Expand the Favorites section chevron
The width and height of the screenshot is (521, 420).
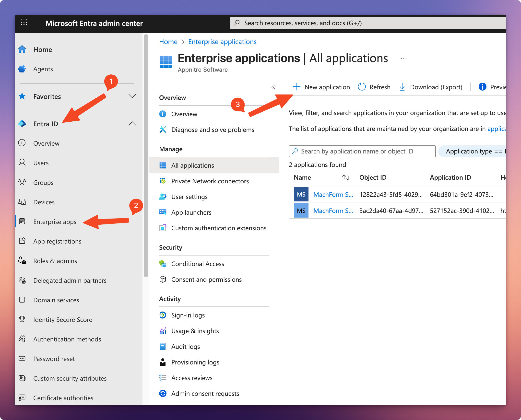click(132, 96)
